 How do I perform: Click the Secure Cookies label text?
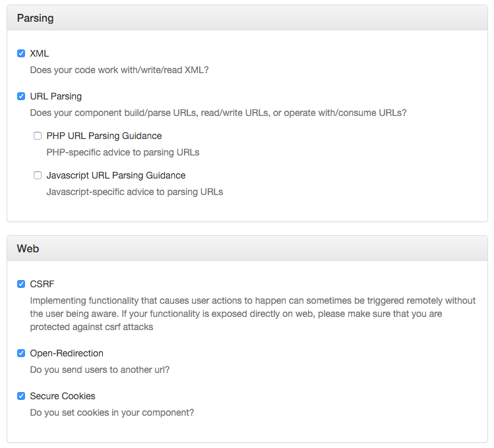[63, 396]
